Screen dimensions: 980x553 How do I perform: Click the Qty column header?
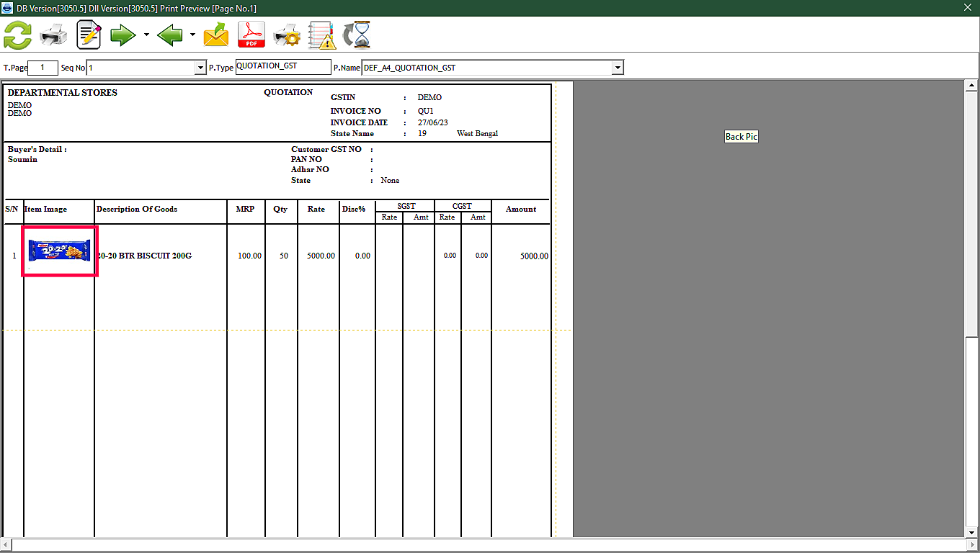click(x=280, y=210)
